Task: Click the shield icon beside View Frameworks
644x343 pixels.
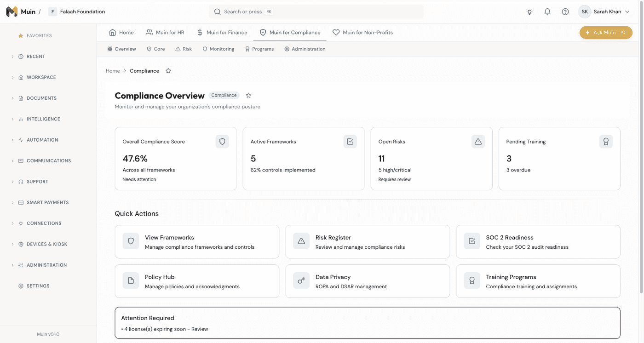Action: click(131, 241)
